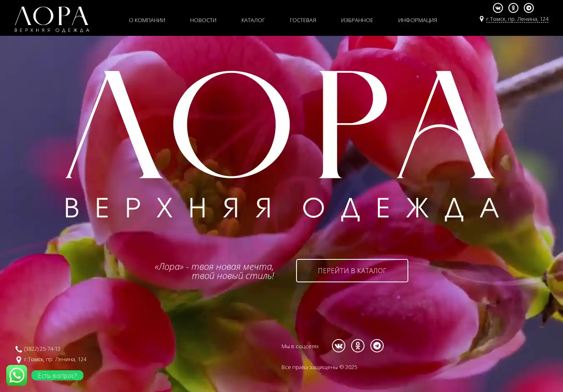Open the ГОСТЕВАЯ menu item
This screenshot has width=563, height=392.
tap(303, 20)
